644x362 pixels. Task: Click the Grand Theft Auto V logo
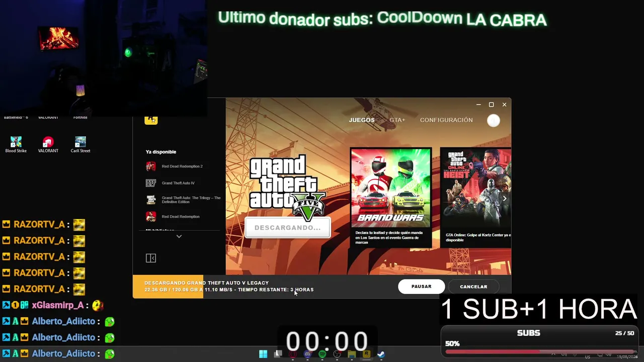pyautogui.click(x=287, y=188)
